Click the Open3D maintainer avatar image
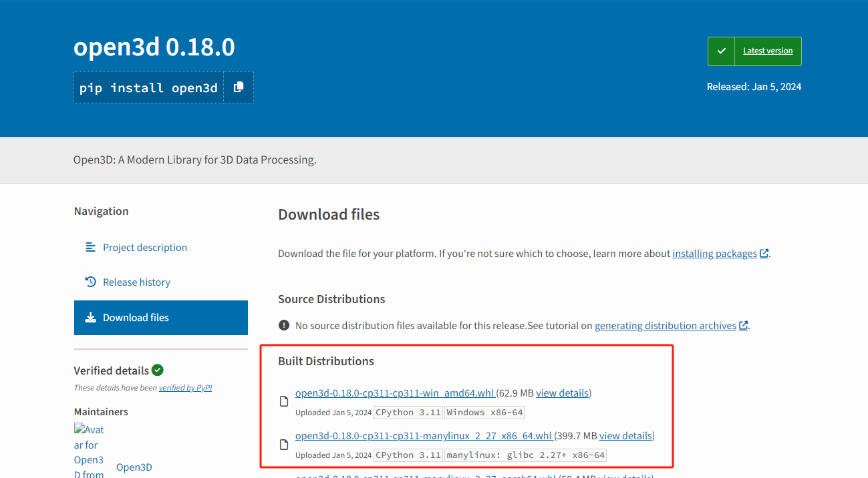The height and width of the screenshot is (478, 868). click(x=90, y=451)
